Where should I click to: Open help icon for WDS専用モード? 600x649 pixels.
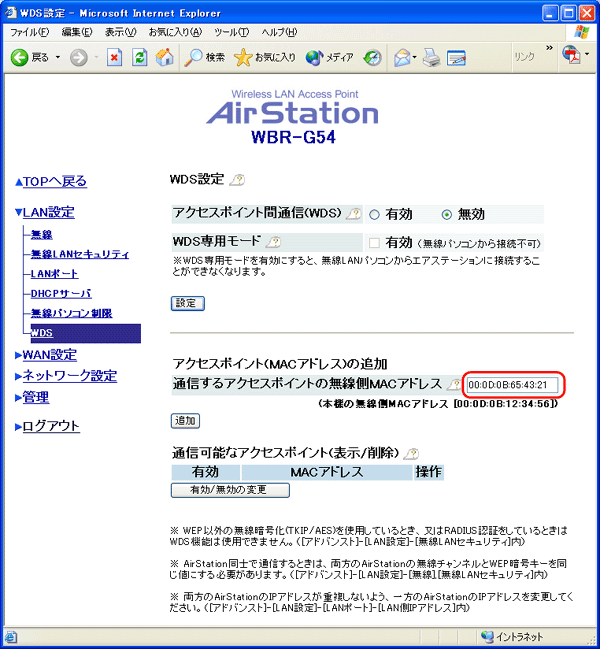(x=274, y=242)
